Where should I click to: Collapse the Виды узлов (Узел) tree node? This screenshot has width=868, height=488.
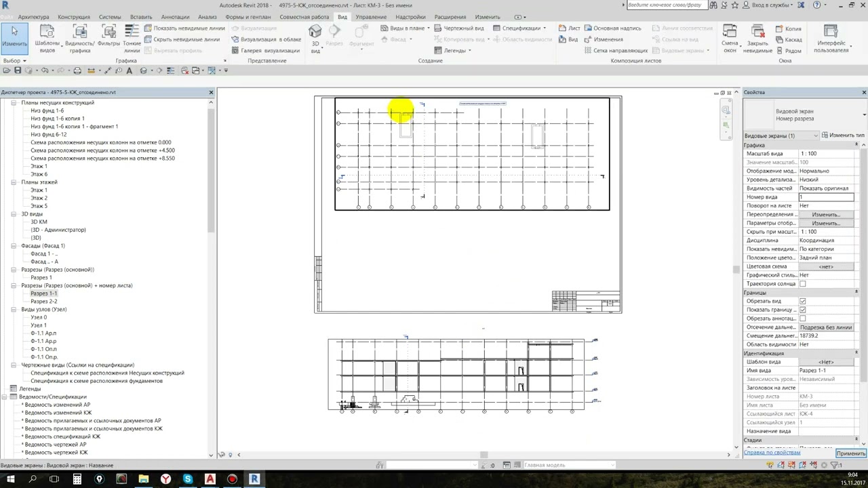(x=14, y=310)
